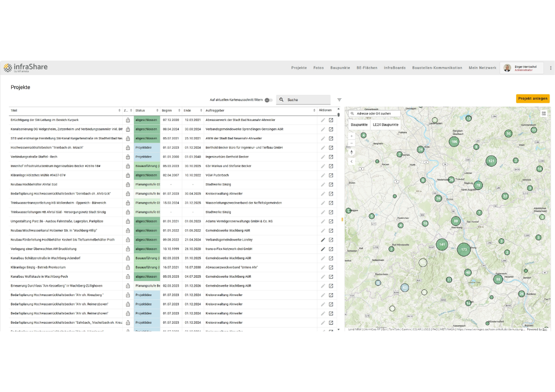Image resolution: width=555 pixels, height=392 pixels.
Task: Go to the Projekte menu
Action: point(299,68)
